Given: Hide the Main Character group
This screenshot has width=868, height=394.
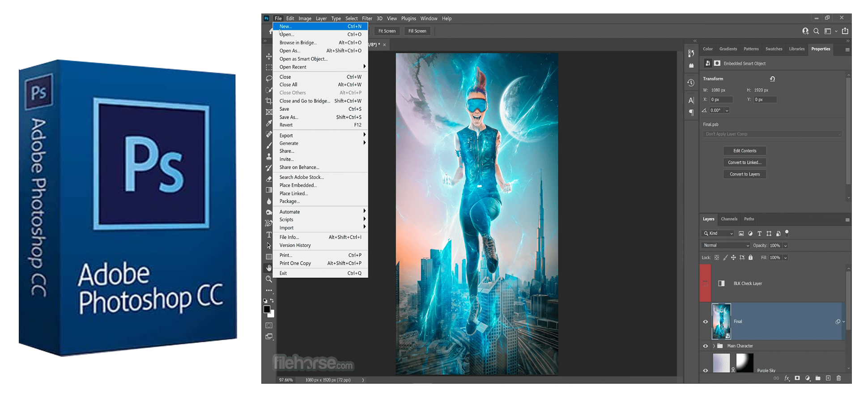Looking at the screenshot, I should (706, 346).
